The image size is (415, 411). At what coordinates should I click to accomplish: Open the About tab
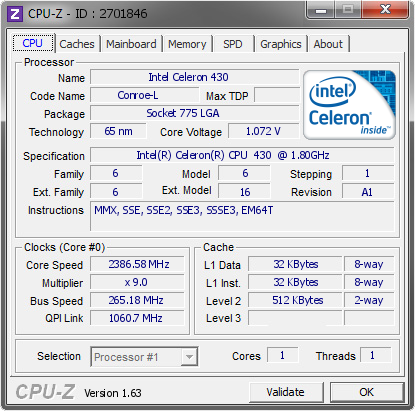pos(328,44)
